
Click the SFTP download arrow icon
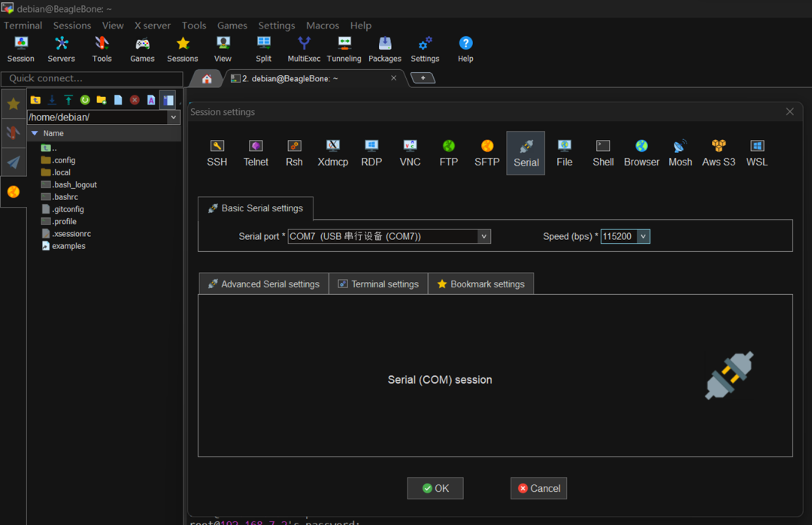(52, 100)
